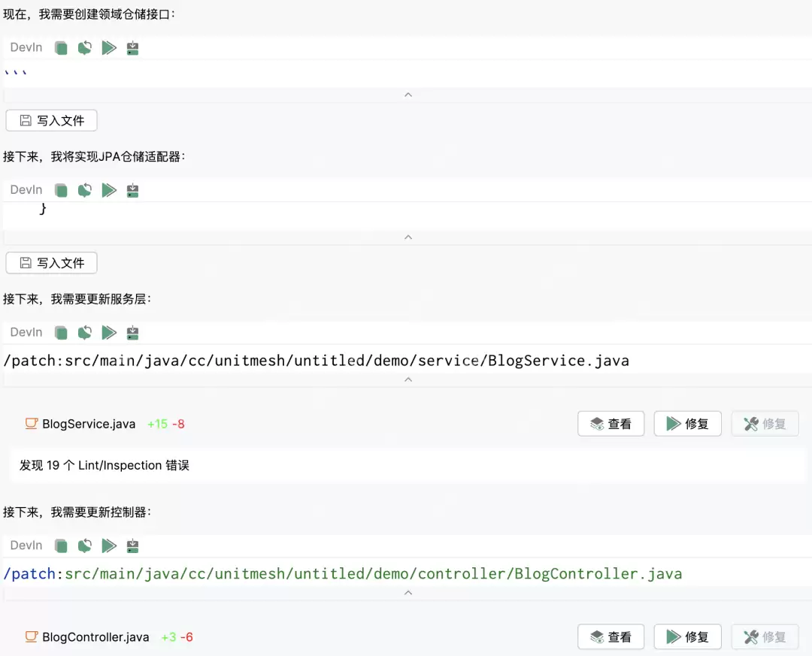This screenshot has width=812, height=656.
Task: Copy the second DevIn block contents
Action: (x=61, y=189)
